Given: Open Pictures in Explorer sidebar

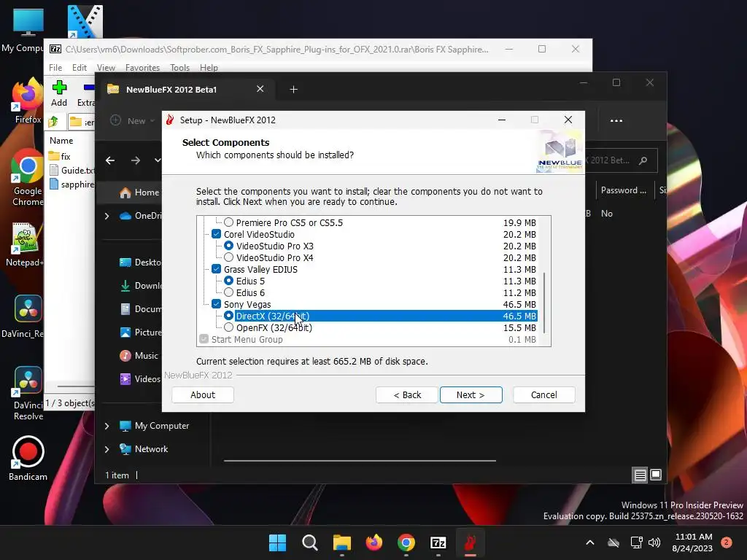Looking at the screenshot, I should (140, 332).
